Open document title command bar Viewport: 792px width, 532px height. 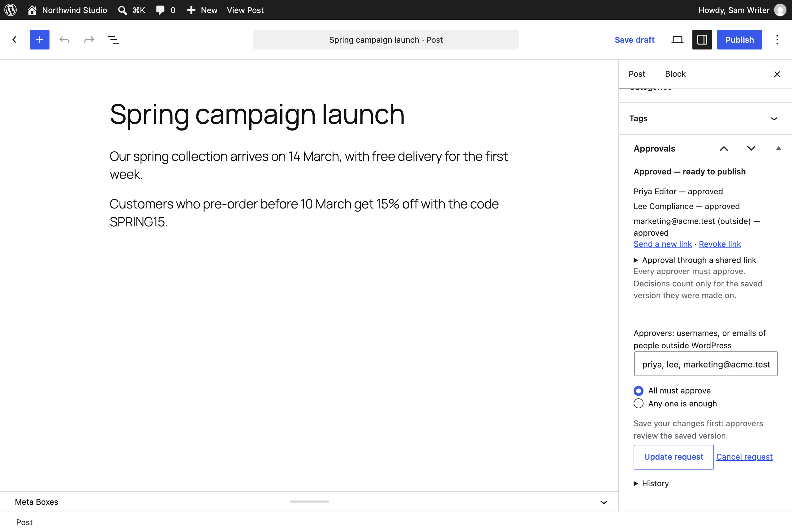click(x=386, y=40)
